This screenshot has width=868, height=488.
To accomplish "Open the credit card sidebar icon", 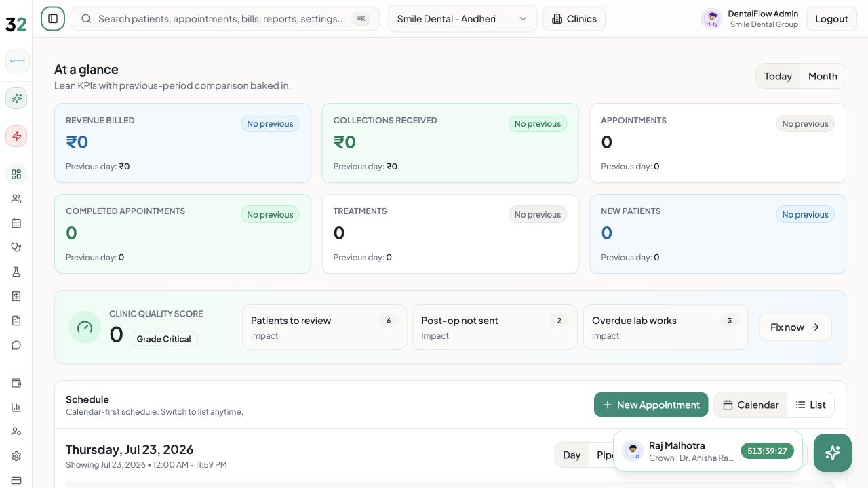I will point(16,481).
